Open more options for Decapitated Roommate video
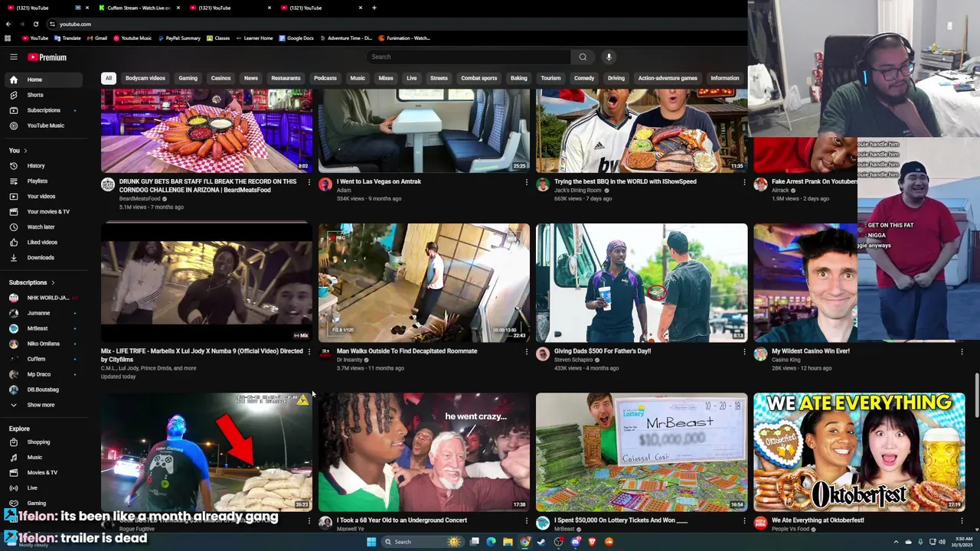980x551 pixels. [x=526, y=352]
